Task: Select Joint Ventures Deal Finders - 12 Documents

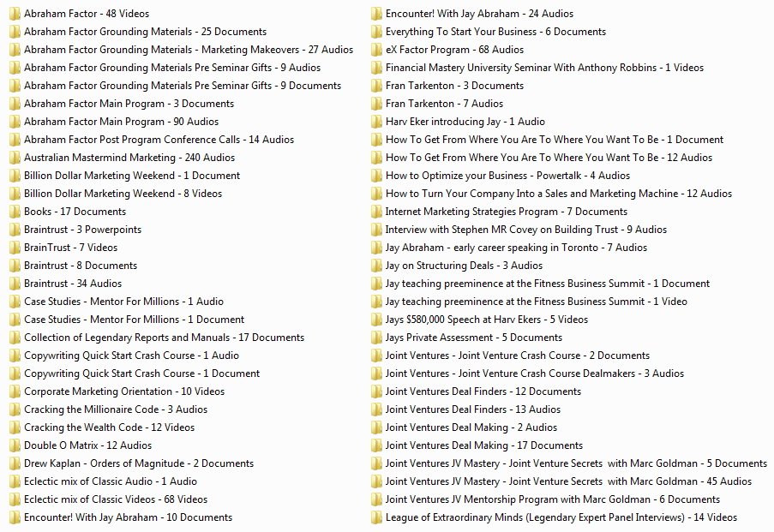Action: coord(483,392)
